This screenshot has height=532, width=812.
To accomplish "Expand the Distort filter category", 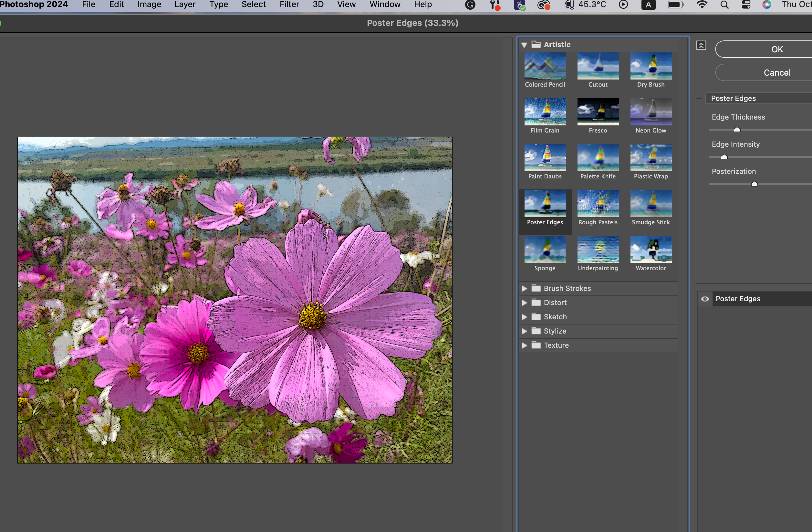I will [x=525, y=303].
